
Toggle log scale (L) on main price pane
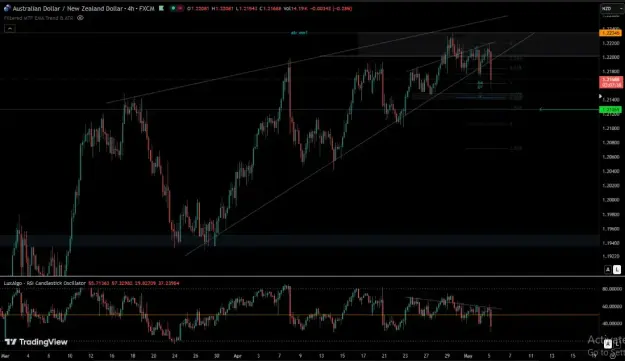coord(617,270)
